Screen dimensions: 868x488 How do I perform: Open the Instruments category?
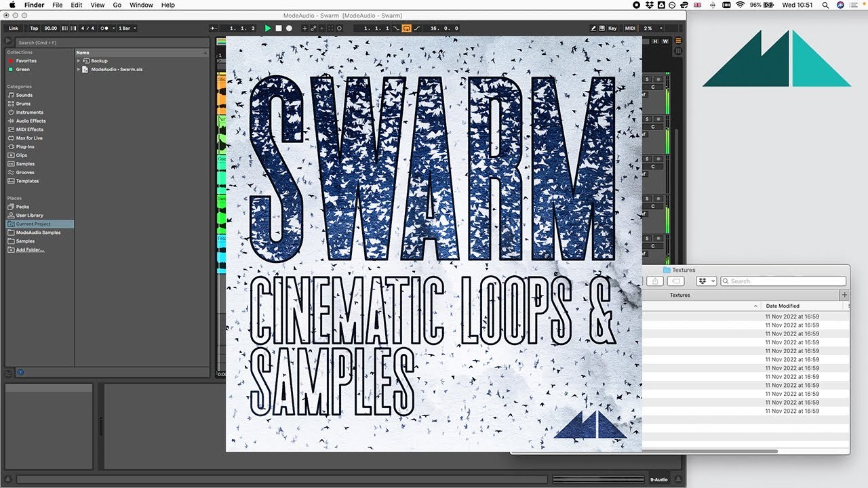click(x=29, y=113)
